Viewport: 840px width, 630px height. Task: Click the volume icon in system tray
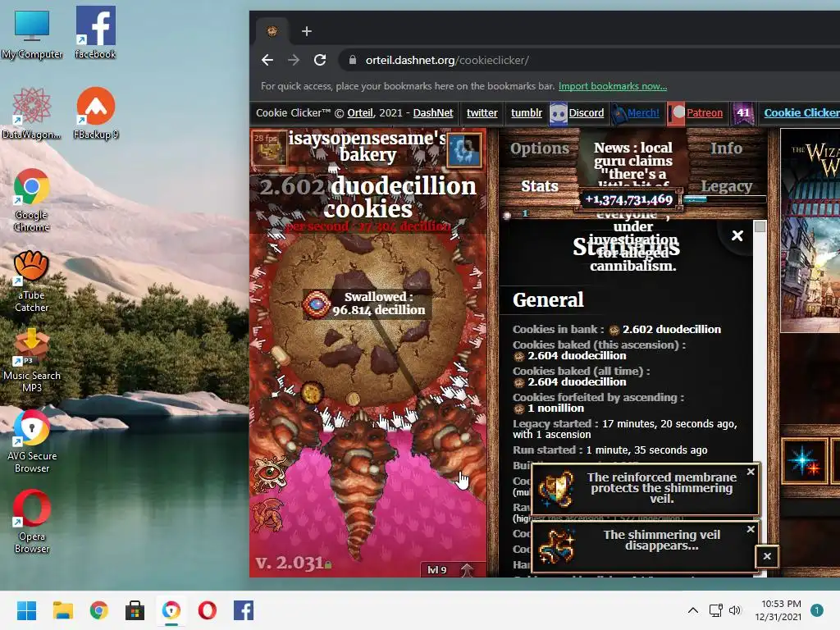click(x=735, y=610)
